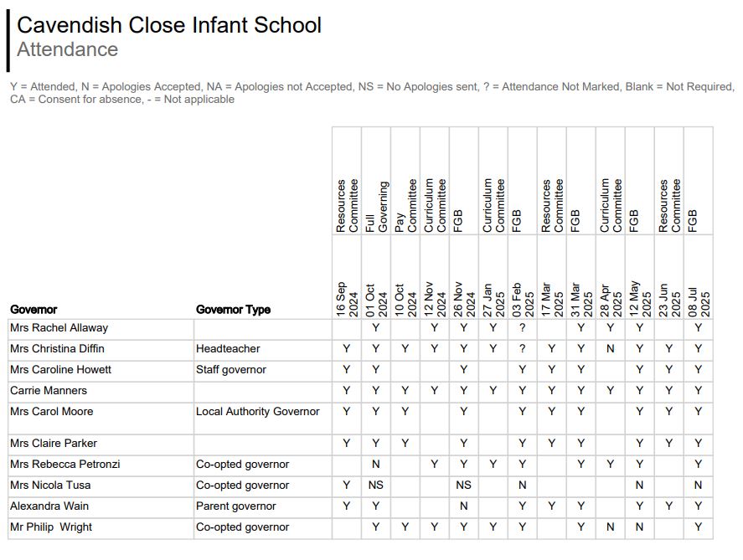Select the Governor Type column header

pyautogui.click(x=233, y=310)
